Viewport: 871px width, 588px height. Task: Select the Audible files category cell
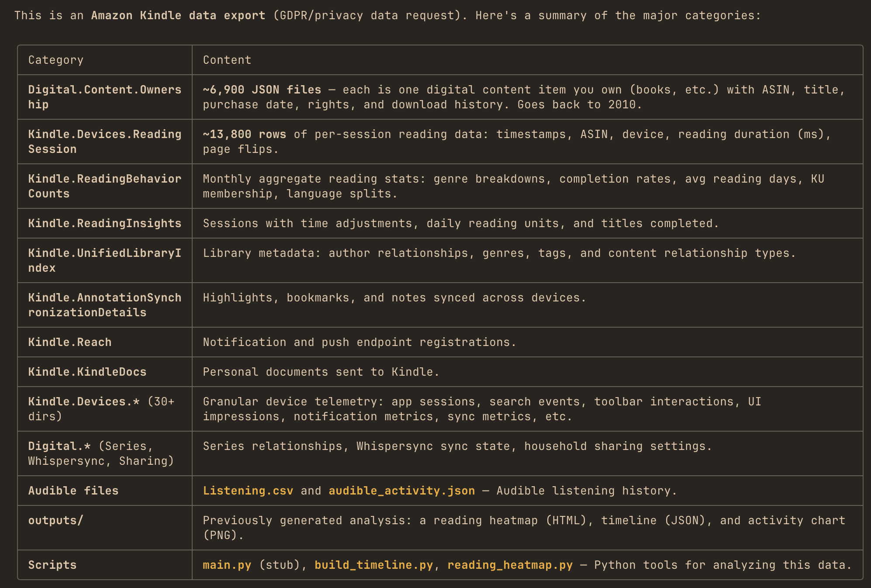[x=73, y=490]
